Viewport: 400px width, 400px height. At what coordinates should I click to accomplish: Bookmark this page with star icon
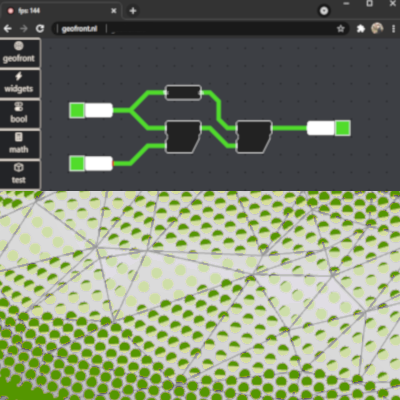click(x=340, y=29)
